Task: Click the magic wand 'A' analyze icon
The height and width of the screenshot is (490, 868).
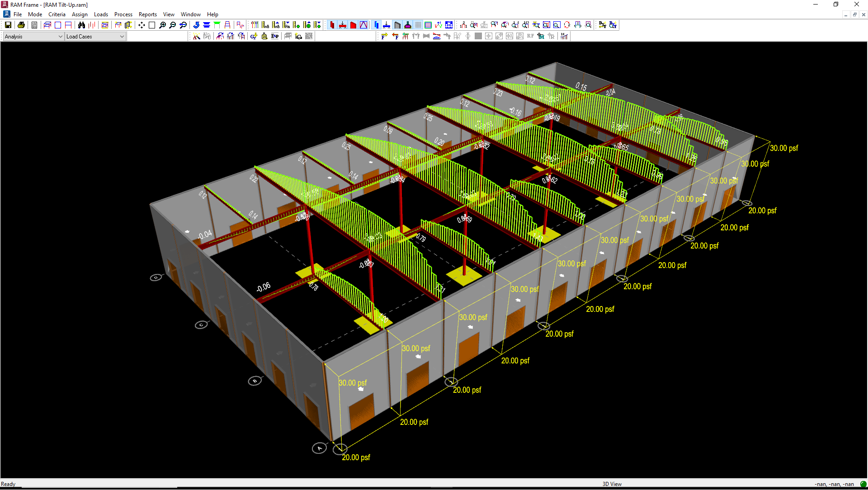Action: point(196,36)
